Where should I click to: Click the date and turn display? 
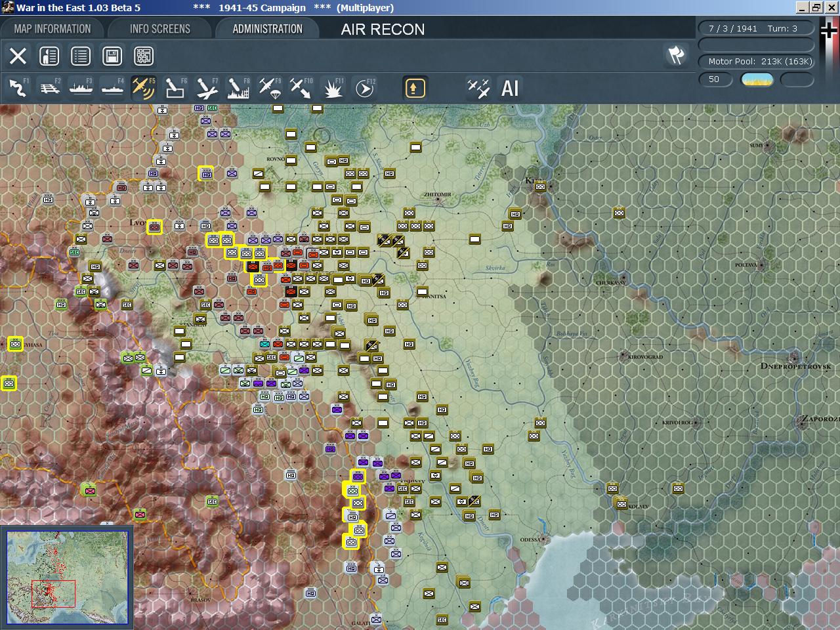pos(756,29)
